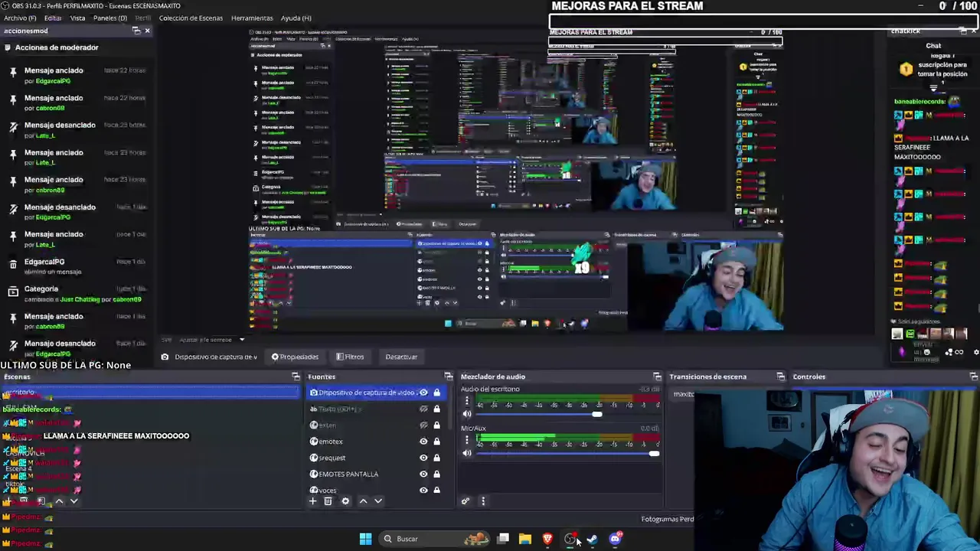The height and width of the screenshot is (551, 980).
Task: Click the Buscar taskbar search box
Action: coord(436,539)
